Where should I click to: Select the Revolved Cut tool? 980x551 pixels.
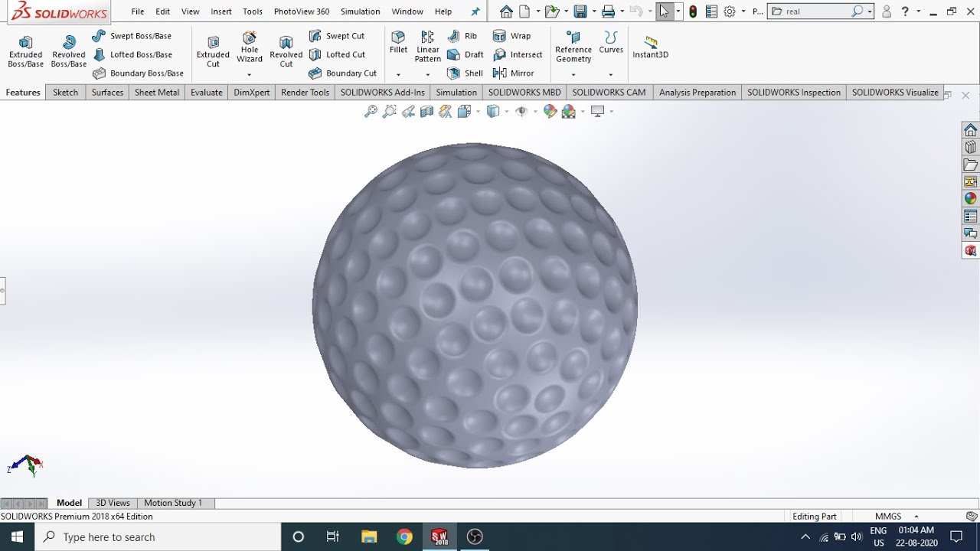(x=286, y=51)
